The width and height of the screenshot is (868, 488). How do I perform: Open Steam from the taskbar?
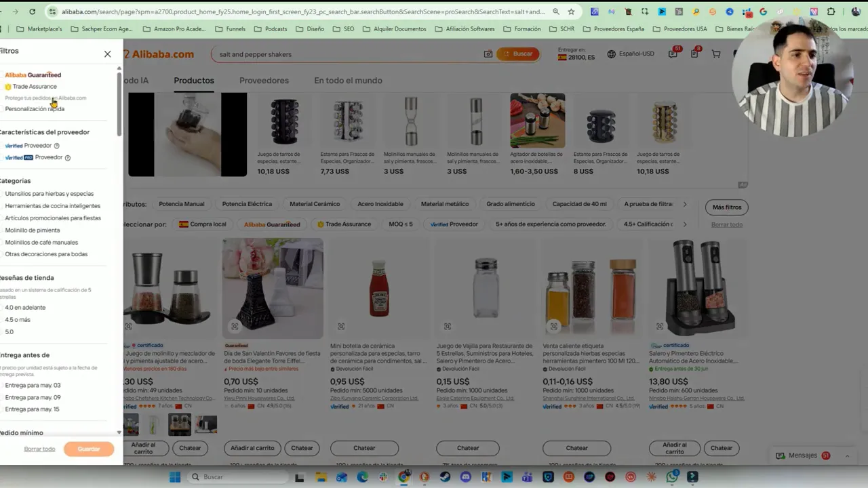[445, 477]
